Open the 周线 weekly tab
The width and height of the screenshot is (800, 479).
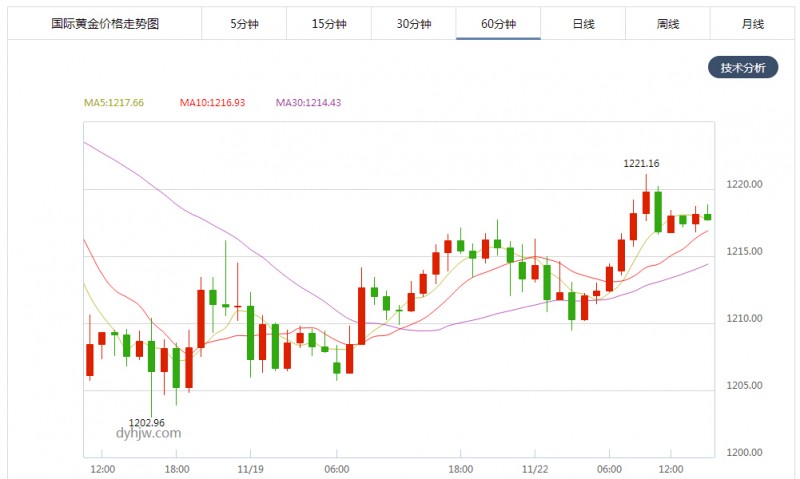(667, 23)
